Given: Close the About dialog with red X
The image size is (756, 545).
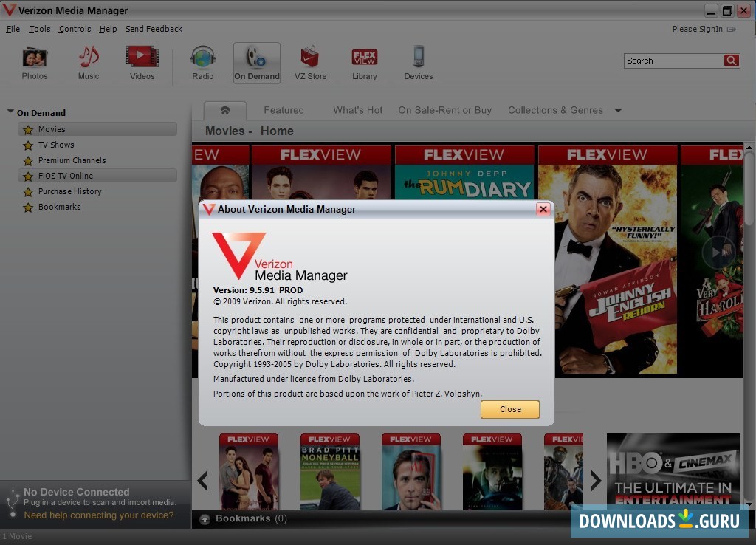Looking at the screenshot, I should (x=543, y=209).
